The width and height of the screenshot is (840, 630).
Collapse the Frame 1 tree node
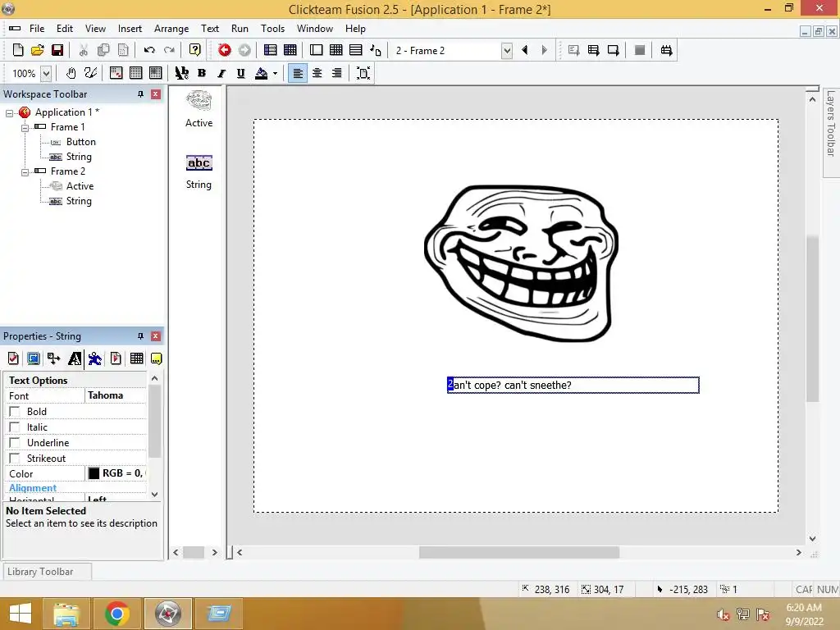click(x=25, y=128)
